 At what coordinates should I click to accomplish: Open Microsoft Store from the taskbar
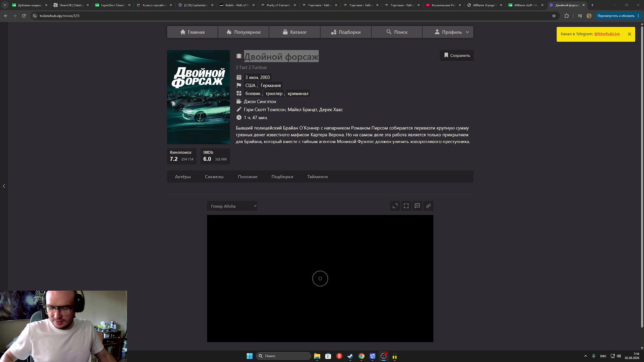(328, 356)
